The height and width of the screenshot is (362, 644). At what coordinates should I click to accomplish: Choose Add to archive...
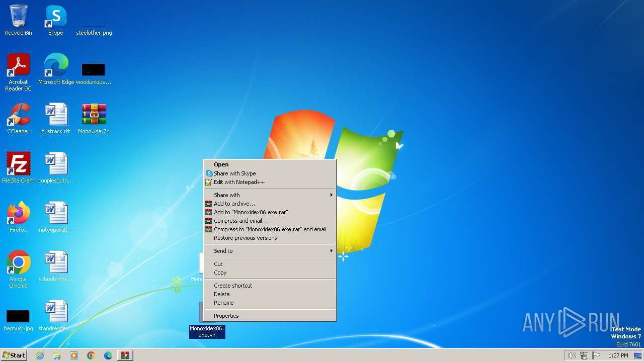(270, 204)
